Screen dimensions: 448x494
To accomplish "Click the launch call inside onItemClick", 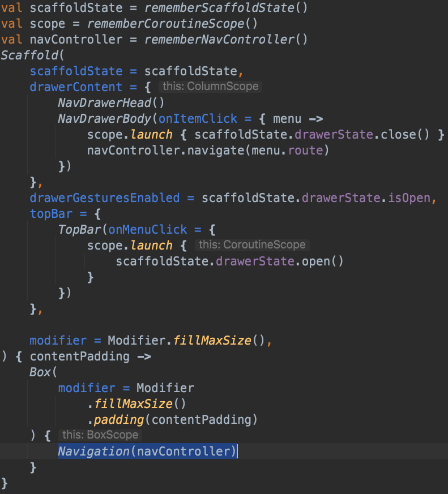I will pos(151,135).
